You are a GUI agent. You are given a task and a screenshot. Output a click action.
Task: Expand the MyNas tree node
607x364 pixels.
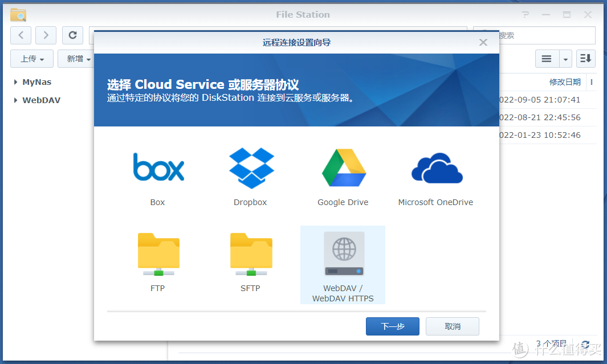click(15, 82)
